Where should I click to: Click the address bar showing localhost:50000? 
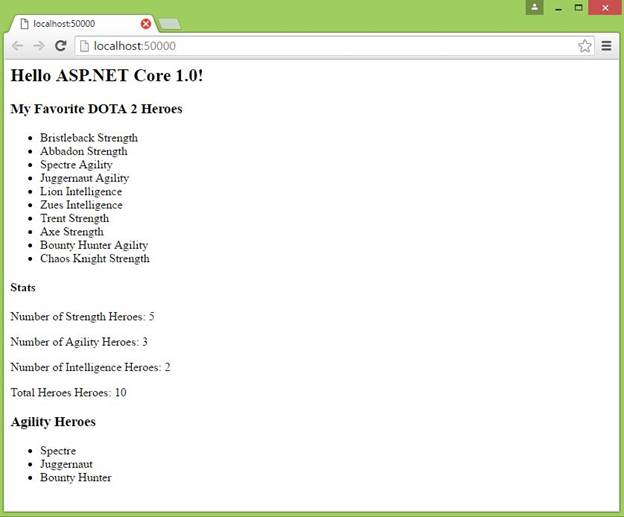(x=334, y=46)
